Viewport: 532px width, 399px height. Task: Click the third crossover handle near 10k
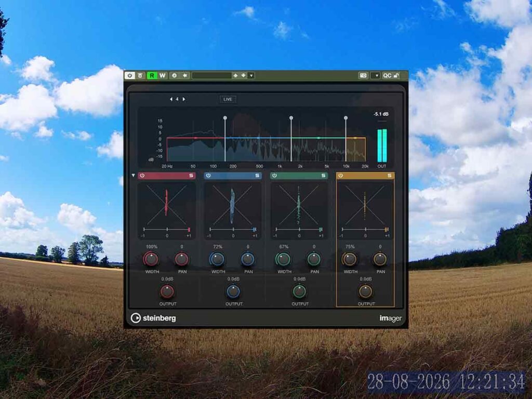pos(345,118)
